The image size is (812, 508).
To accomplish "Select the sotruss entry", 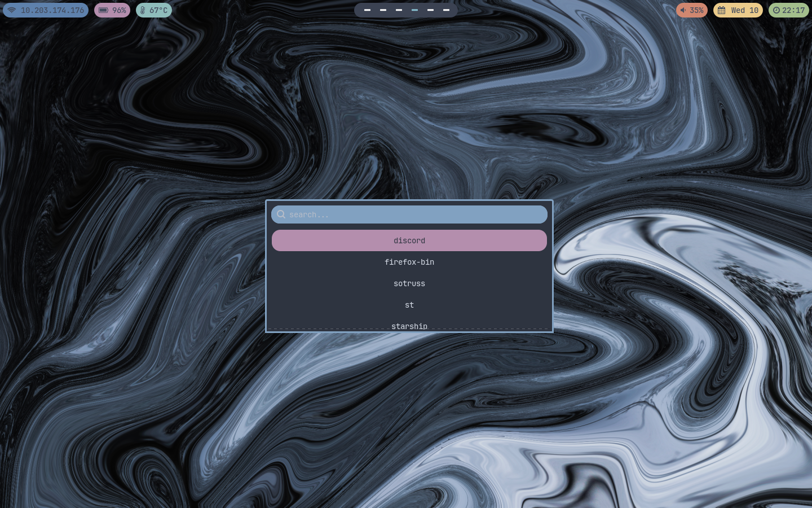I will pyautogui.click(x=409, y=283).
